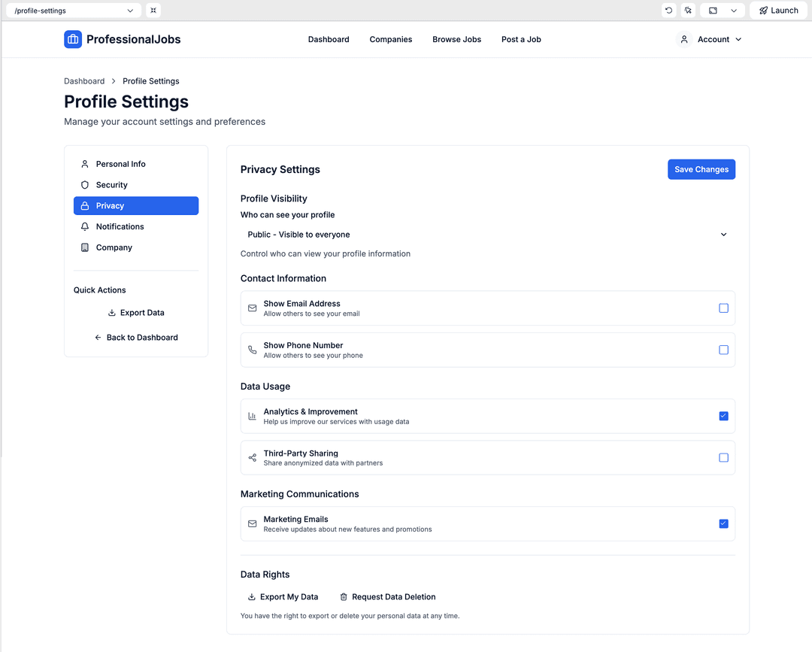
Task: Click the ProfessionalJobs briefcase logo icon
Action: tap(73, 39)
